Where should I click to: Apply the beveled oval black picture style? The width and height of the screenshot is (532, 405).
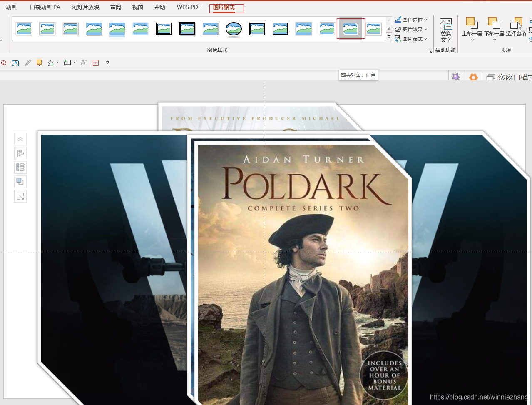pos(234,29)
